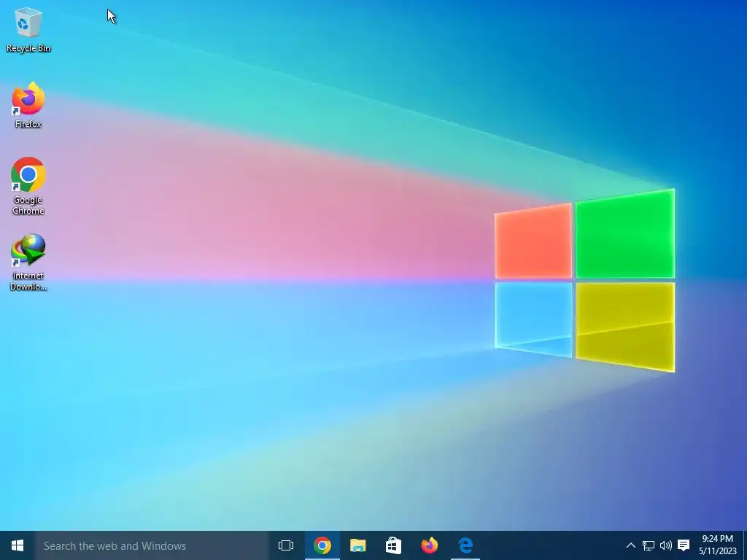Open the clock showing 9:24 PM
This screenshot has width=747, height=560.
point(718,545)
